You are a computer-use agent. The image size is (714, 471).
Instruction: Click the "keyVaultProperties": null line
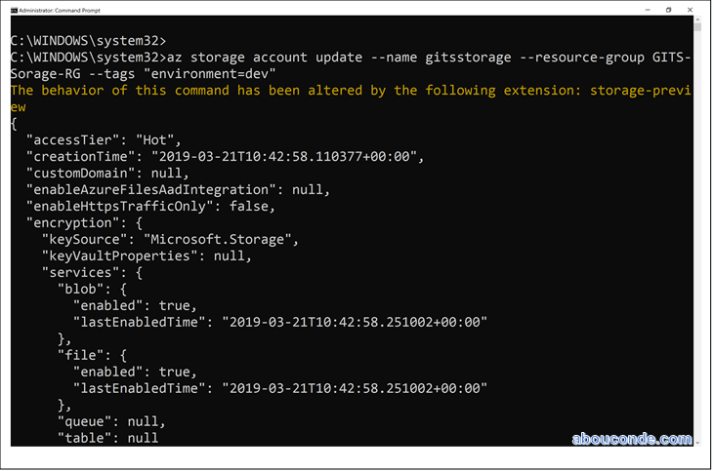click(x=145, y=255)
